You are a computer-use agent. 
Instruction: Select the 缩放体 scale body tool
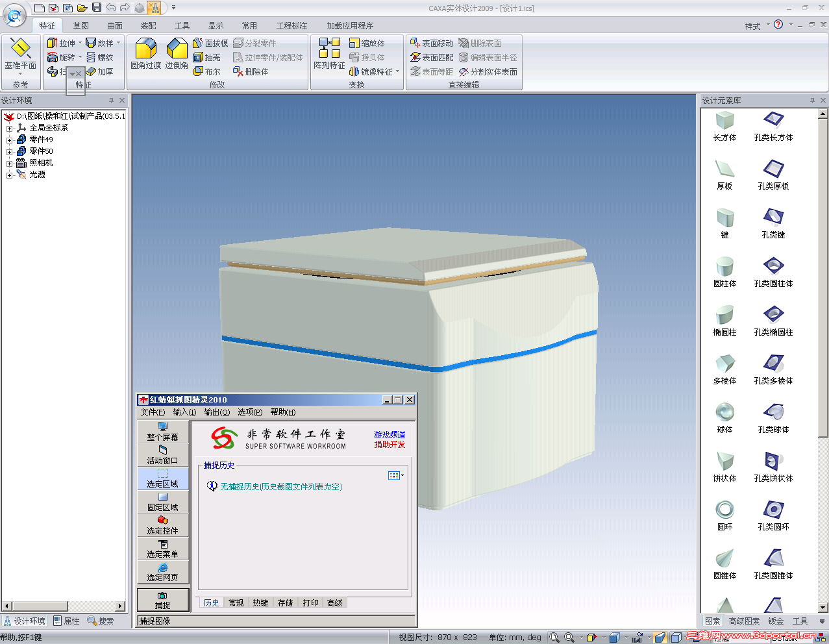point(367,43)
